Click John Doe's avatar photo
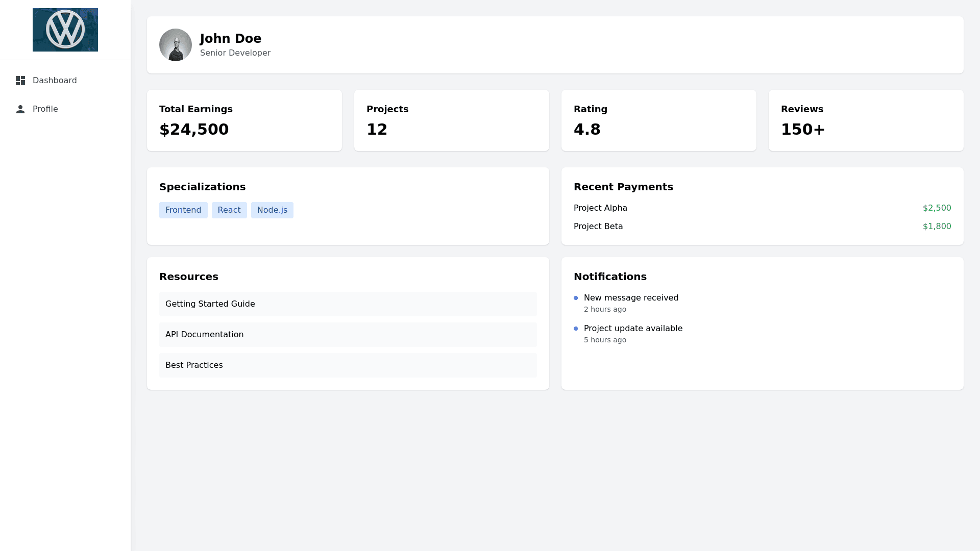 click(176, 45)
